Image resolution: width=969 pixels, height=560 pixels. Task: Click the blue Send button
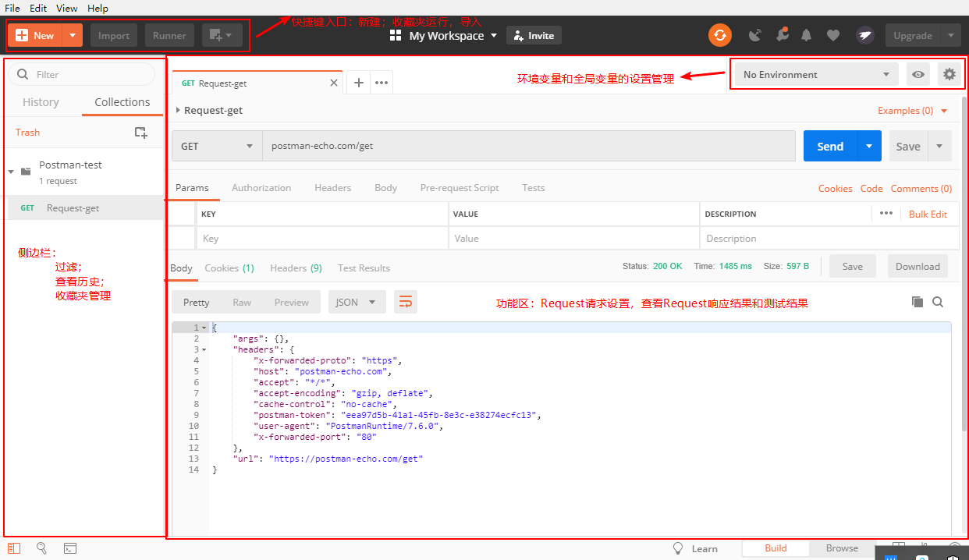[x=830, y=146]
